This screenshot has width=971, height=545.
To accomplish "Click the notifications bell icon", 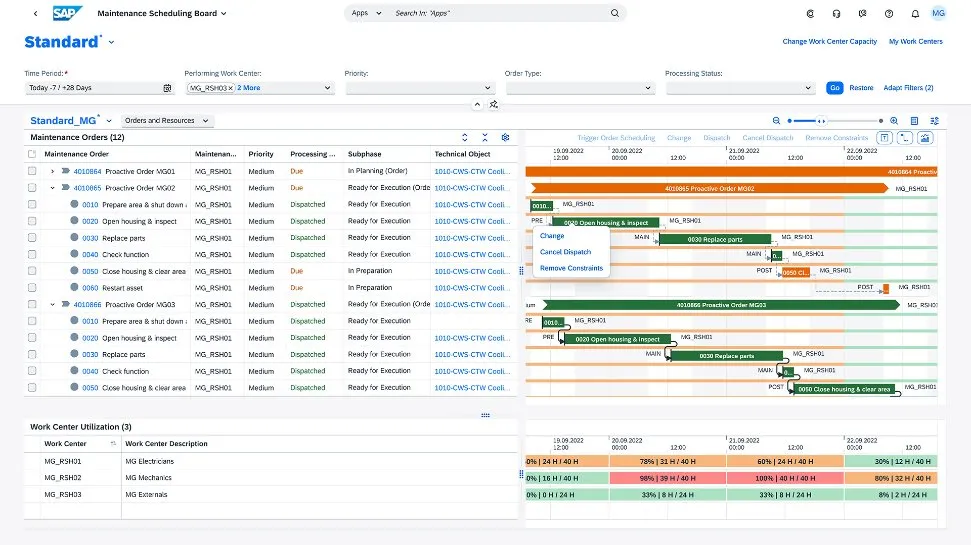I will pos(914,14).
